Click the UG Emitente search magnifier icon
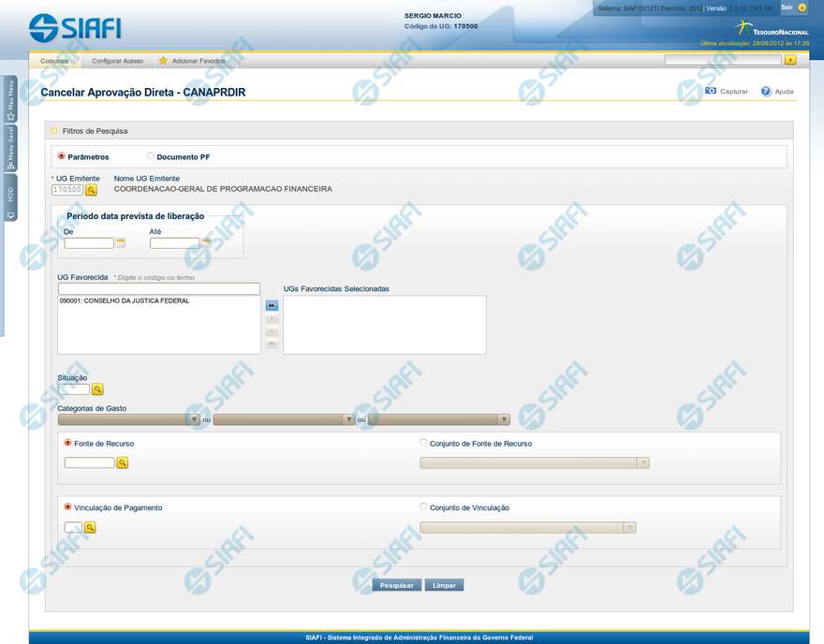This screenshot has width=824, height=644. 92,190
